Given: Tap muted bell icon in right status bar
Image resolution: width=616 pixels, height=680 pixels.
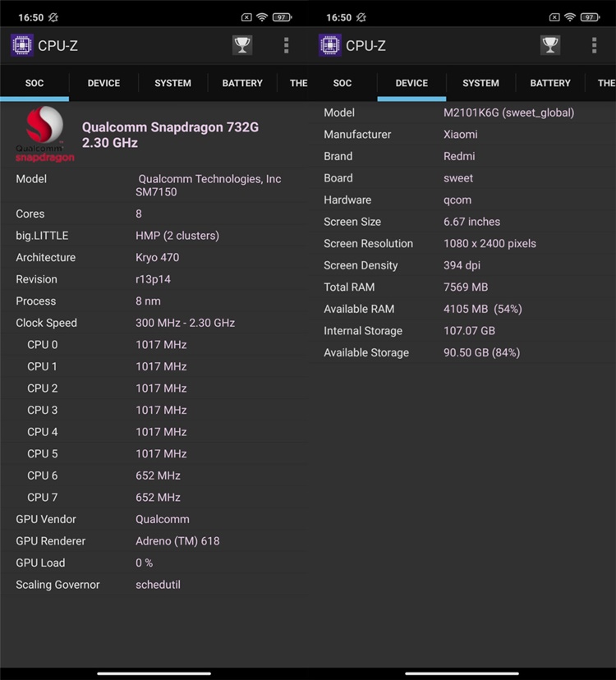Looking at the screenshot, I should click(361, 17).
